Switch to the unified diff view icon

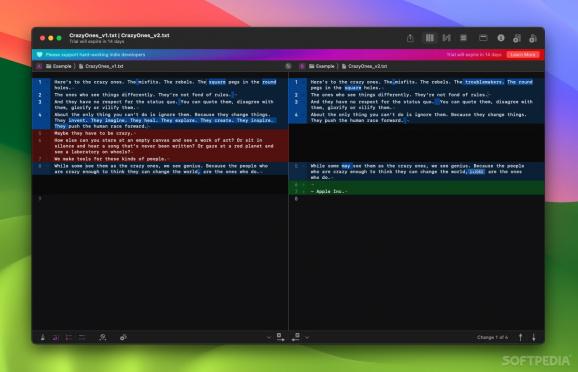point(446,38)
